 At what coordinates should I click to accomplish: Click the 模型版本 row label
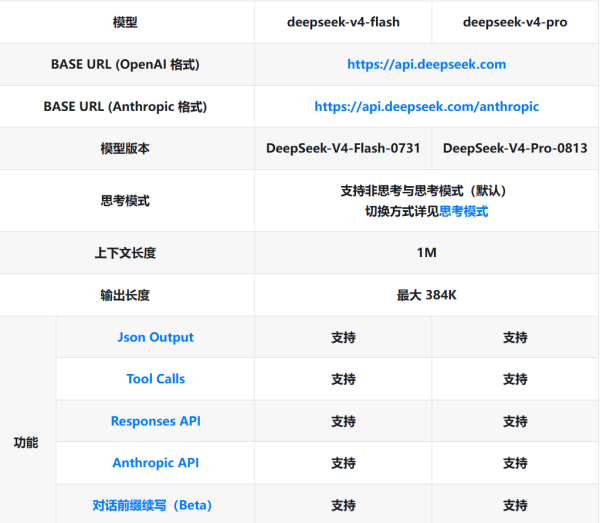click(125, 148)
